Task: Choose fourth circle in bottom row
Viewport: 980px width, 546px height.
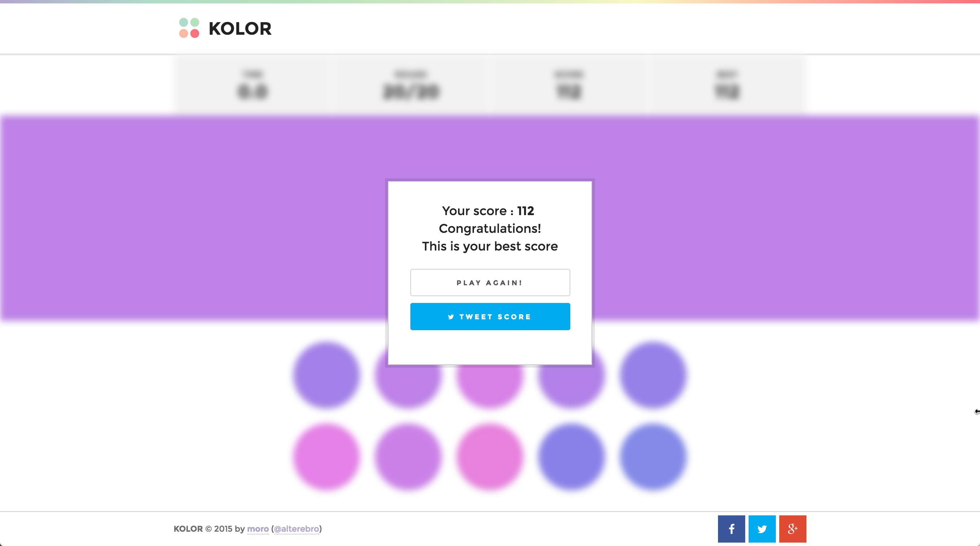Action: 571,456
